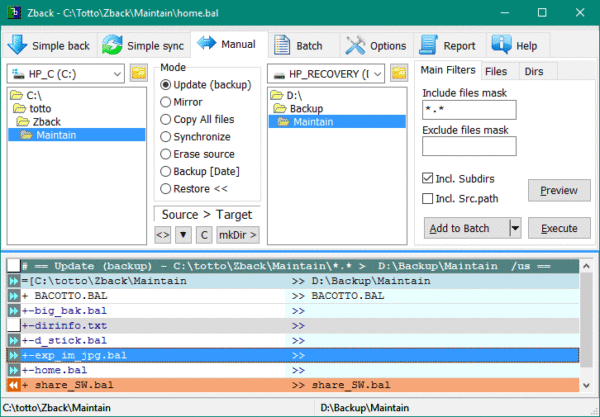The height and width of the screenshot is (417, 600).
Task: Switch to the Batch tab
Action: (x=303, y=46)
